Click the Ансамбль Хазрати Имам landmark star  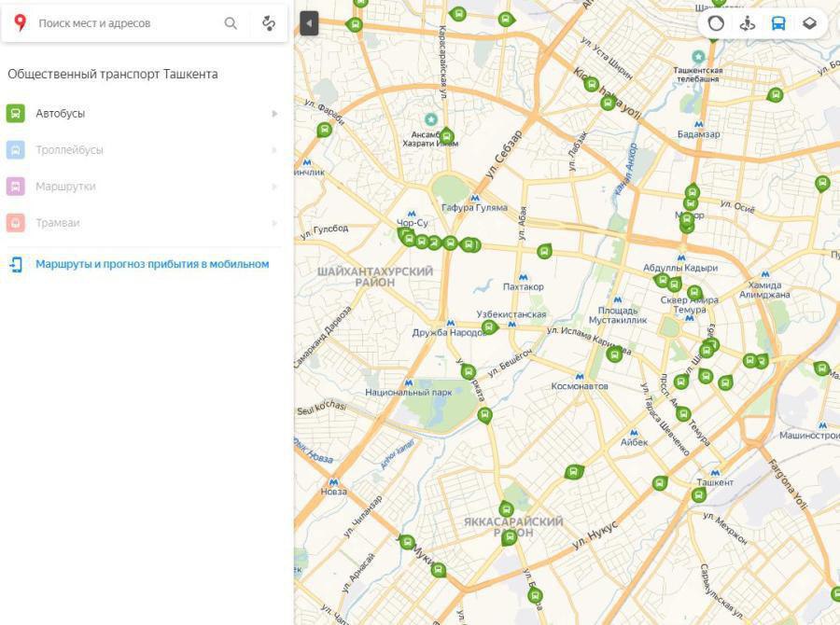tap(430, 118)
